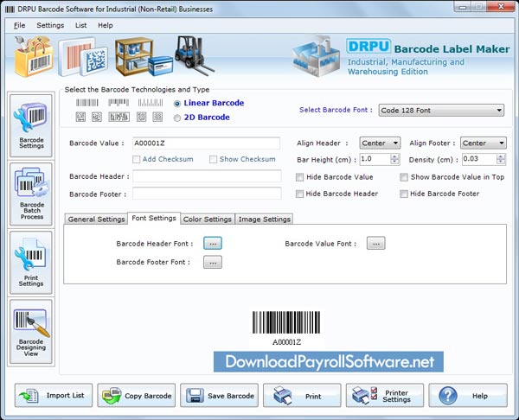Image resolution: width=519 pixels, height=420 pixels.
Task: Select the 2D Barcode radio button
Action: click(x=177, y=118)
